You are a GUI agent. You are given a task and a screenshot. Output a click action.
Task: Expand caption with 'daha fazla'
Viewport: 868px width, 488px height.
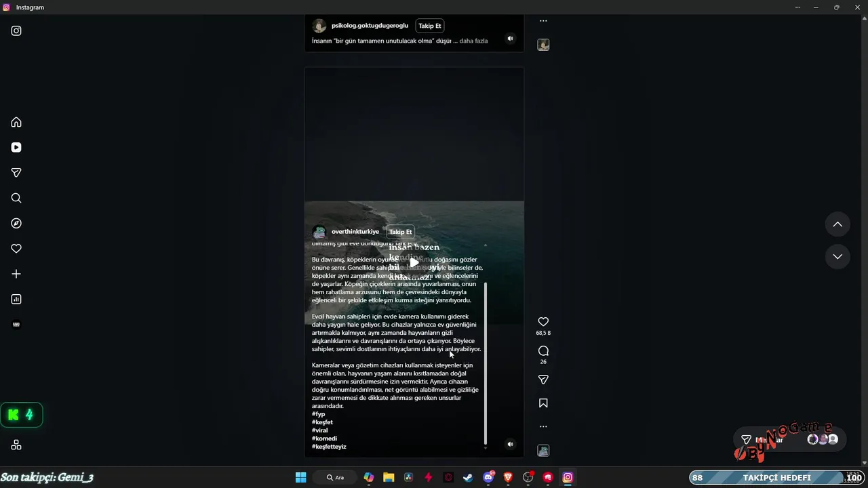[473, 41]
